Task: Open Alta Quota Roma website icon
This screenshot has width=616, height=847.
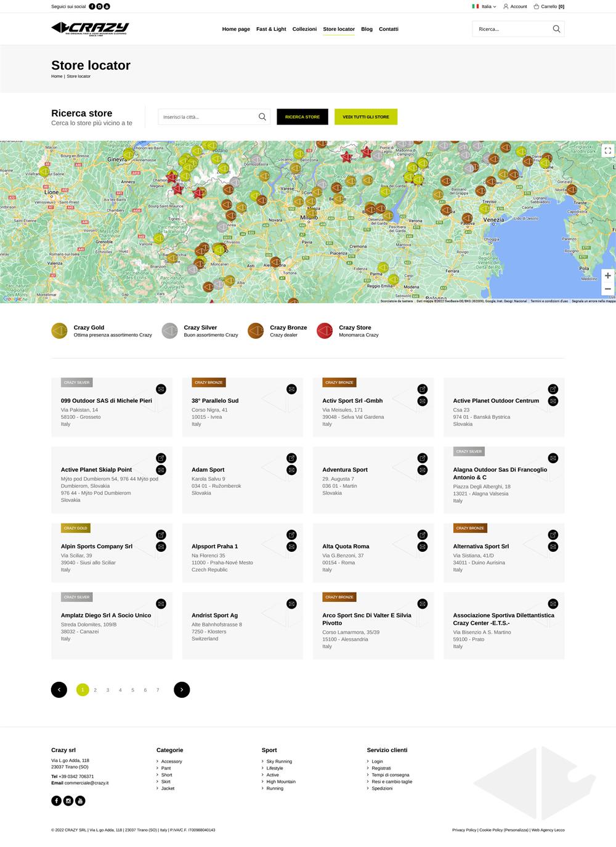Action: 422,535
